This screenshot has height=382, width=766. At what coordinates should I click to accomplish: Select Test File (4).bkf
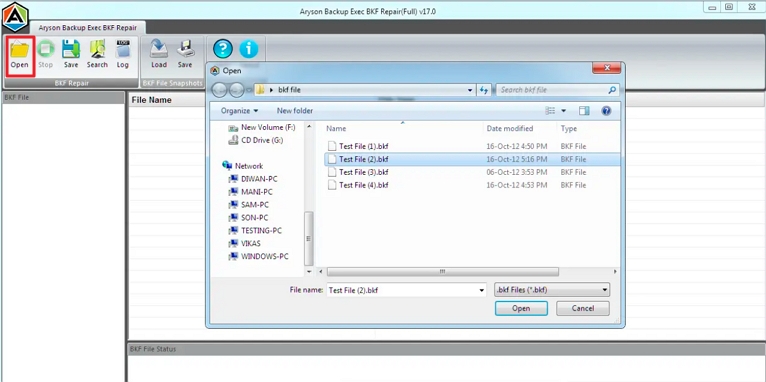click(x=359, y=185)
